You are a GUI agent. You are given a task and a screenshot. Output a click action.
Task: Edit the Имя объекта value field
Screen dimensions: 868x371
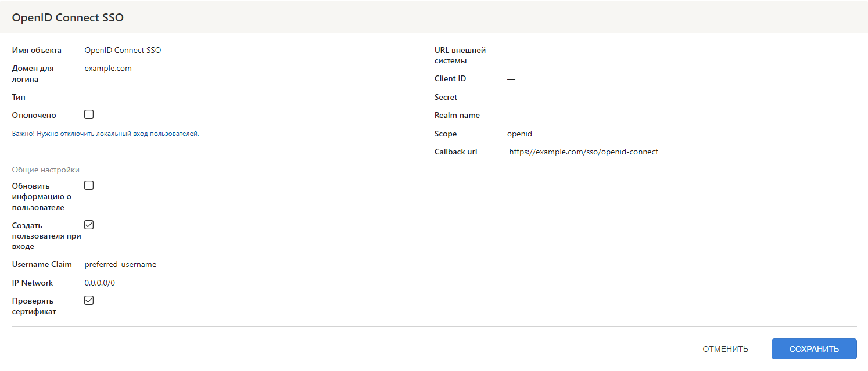[x=123, y=50]
